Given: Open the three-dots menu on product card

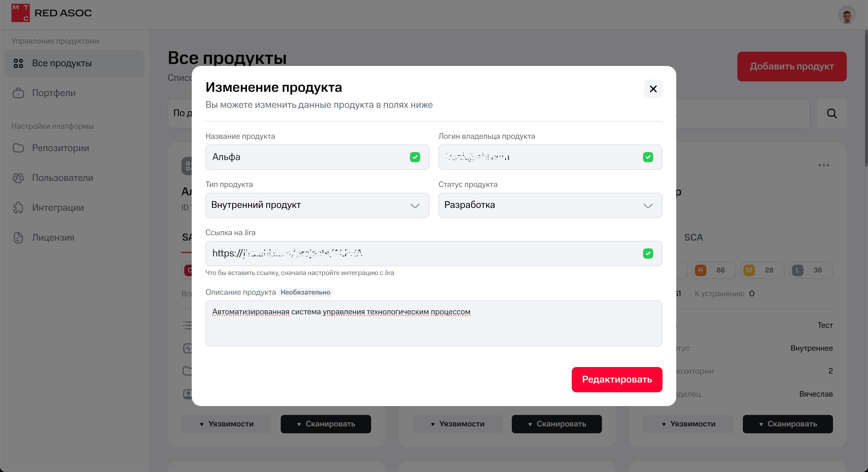Looking at the screenshot, I should [823, 165].
